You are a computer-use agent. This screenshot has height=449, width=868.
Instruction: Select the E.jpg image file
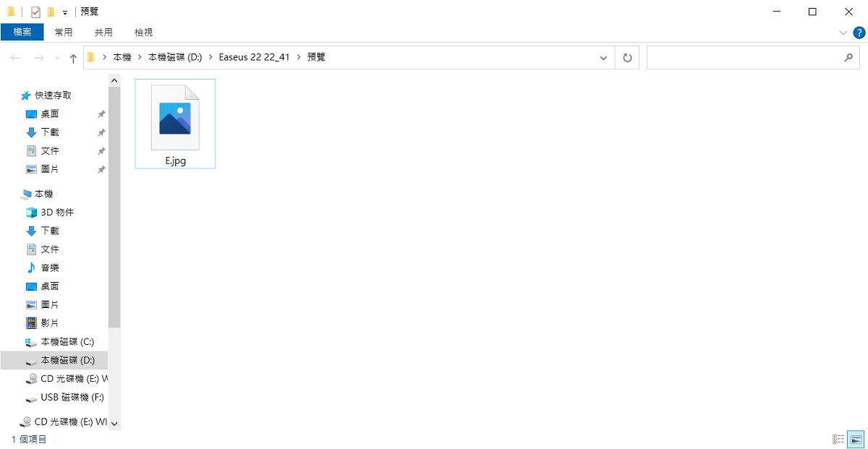pyautogui.click(x=175, y=124)
